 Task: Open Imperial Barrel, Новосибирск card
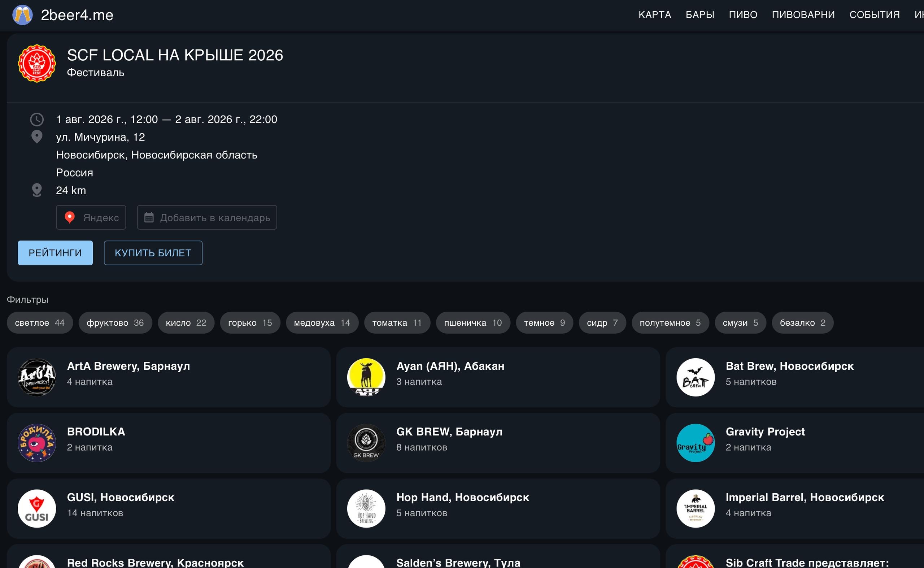coord(795,509)
